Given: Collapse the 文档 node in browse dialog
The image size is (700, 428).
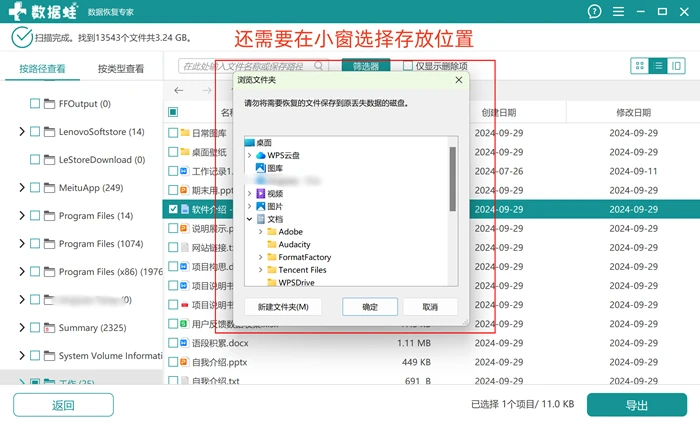Looking at the screenshot, I should (x=250, y=219).
